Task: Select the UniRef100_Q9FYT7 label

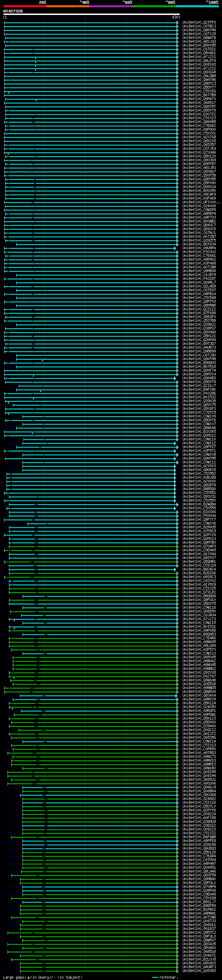Action: (199, 520)
